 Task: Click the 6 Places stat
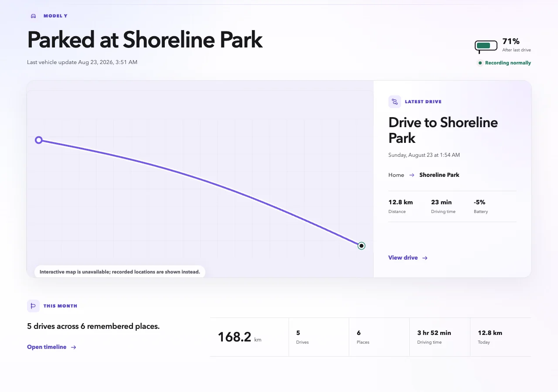pyautogui.click(x=363, y=337)
